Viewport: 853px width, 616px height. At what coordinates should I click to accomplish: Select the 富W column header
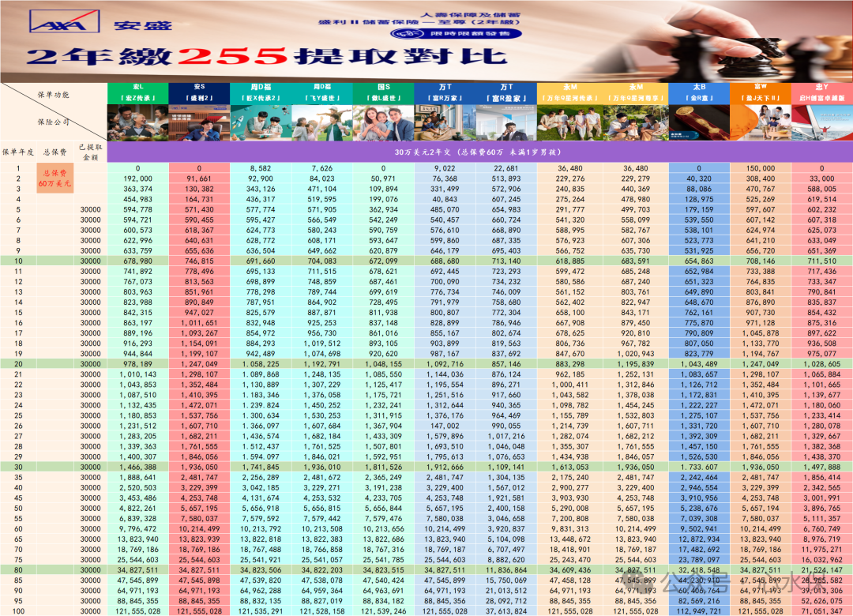tap(761, 87)
